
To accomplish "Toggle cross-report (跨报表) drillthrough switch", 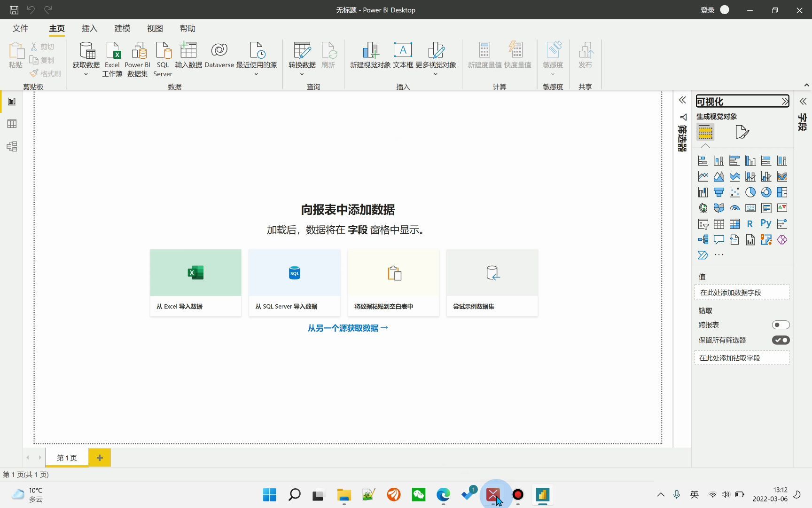I will click(x=781, y=325).
